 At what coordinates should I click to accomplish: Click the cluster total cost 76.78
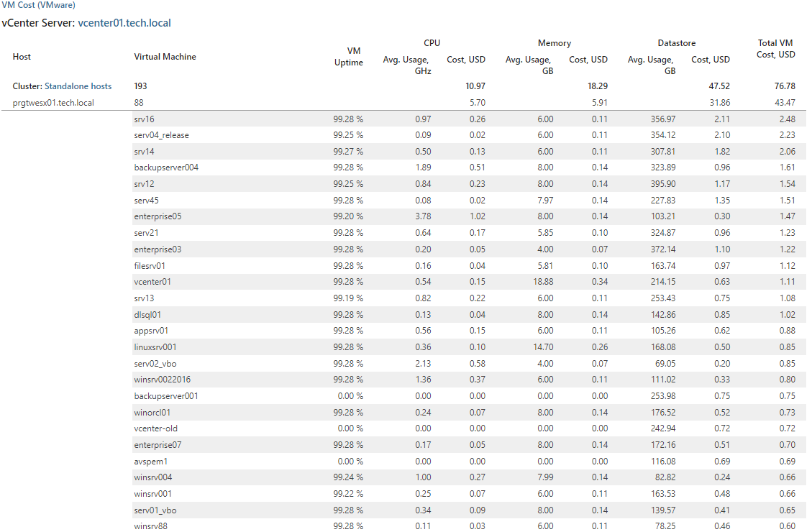click(x=785, y=86)
